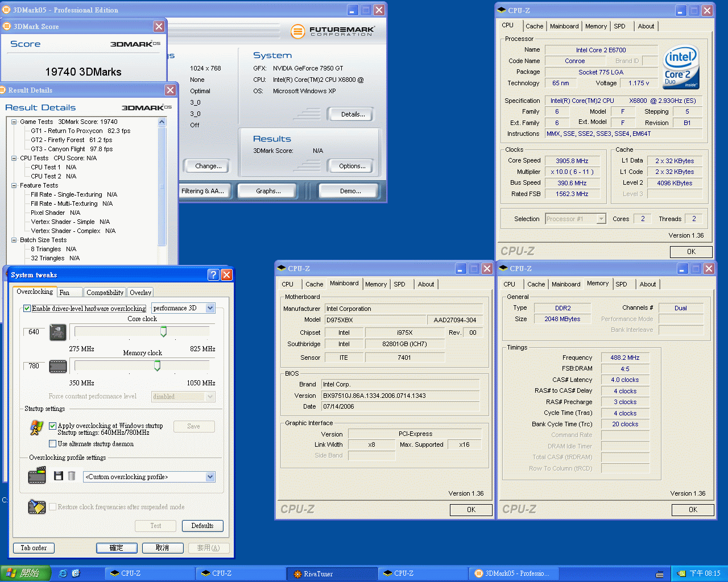Open the Overlay tab
The width and height of the screenshot is (728, 582).
click(x=140, y=293)
